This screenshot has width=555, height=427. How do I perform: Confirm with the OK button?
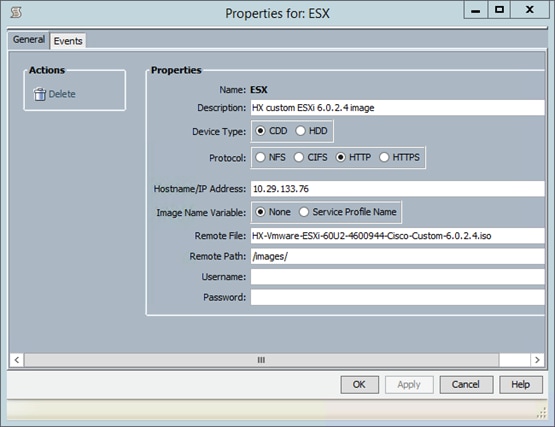359,385
